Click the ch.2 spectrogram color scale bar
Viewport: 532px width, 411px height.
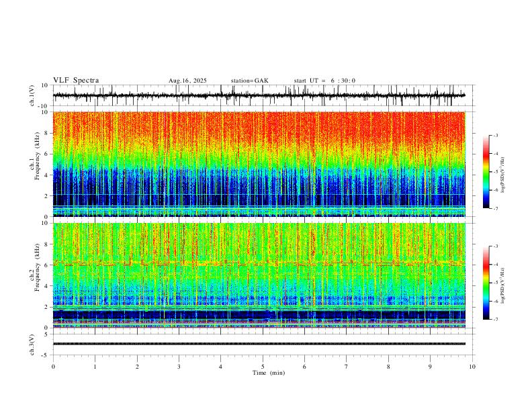pyautogui.click(x=486, y=283)
